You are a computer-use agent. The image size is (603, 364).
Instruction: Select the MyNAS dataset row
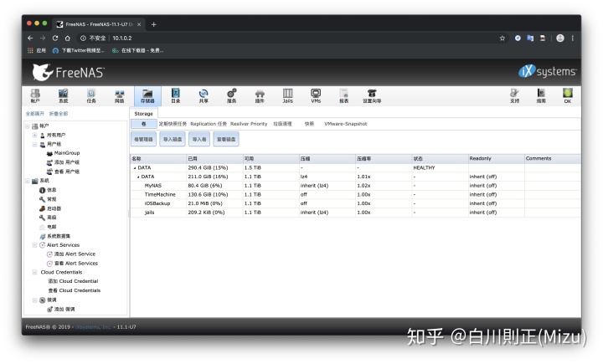(x=355, y=186)
